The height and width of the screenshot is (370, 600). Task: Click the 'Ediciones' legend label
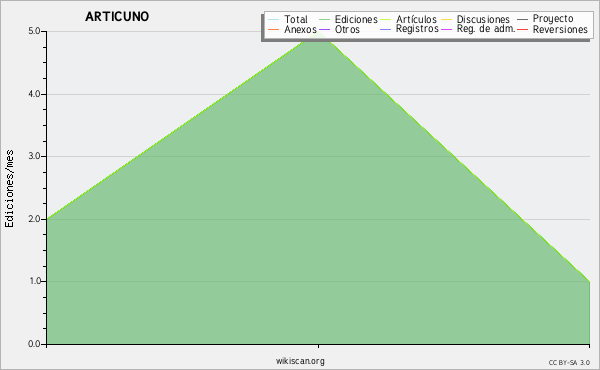coord(356,19)
